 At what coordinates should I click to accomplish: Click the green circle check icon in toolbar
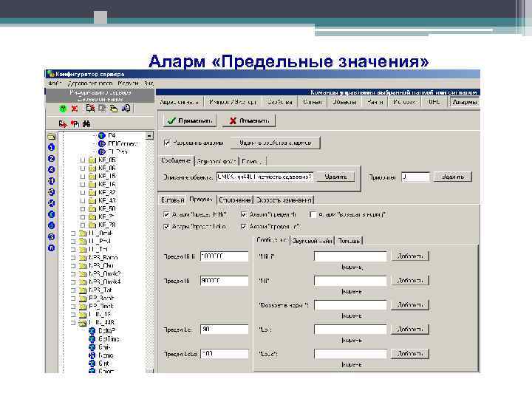coord(63,109)
